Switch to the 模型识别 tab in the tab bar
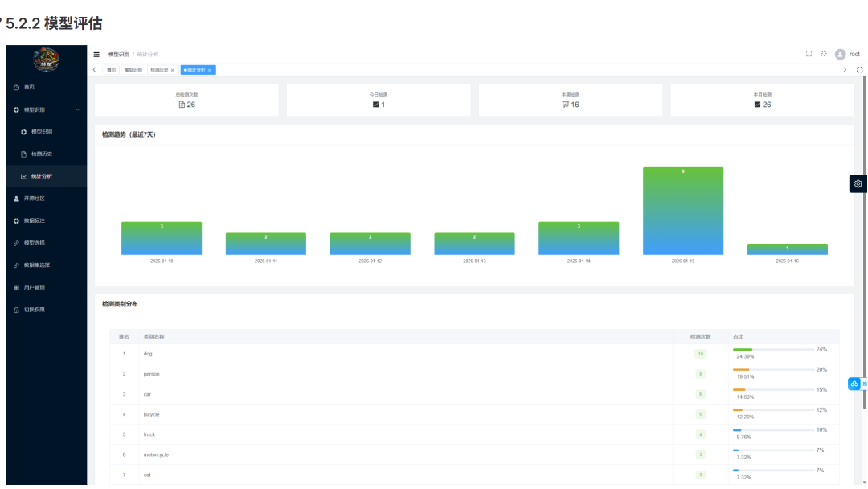The image size is (868, 489). tap(133, 70)
